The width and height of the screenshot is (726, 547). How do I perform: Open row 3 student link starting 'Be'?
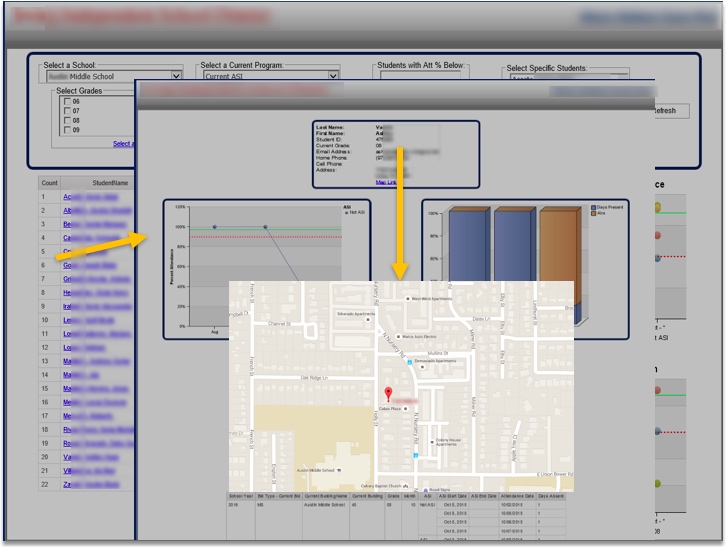pyautogui.click(x=94, y=224)
